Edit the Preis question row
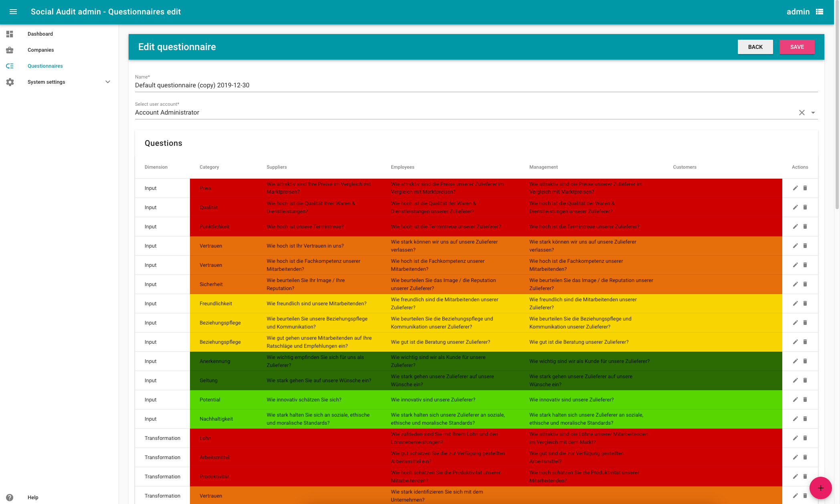 pos(795,188)
